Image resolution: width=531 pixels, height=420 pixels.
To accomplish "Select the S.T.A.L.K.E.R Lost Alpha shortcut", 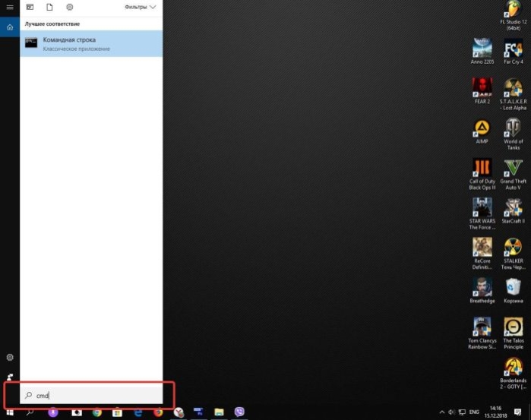I will tap(514, 94).
